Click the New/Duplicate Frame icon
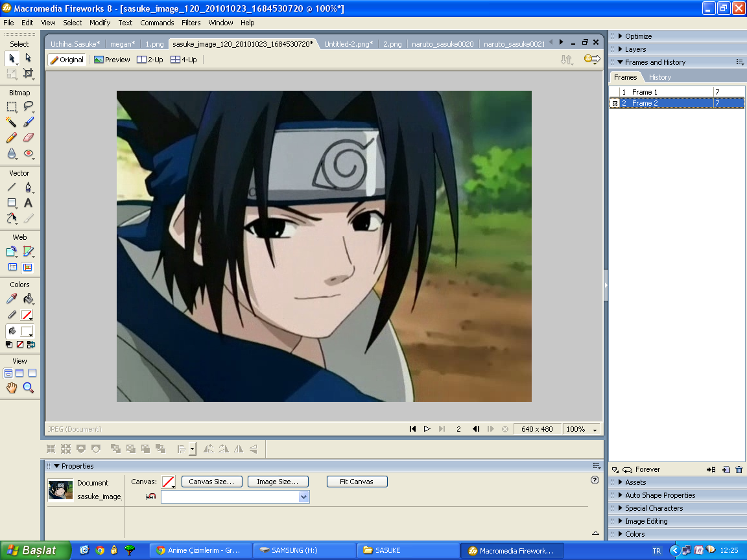 click(x=726, y=469)
